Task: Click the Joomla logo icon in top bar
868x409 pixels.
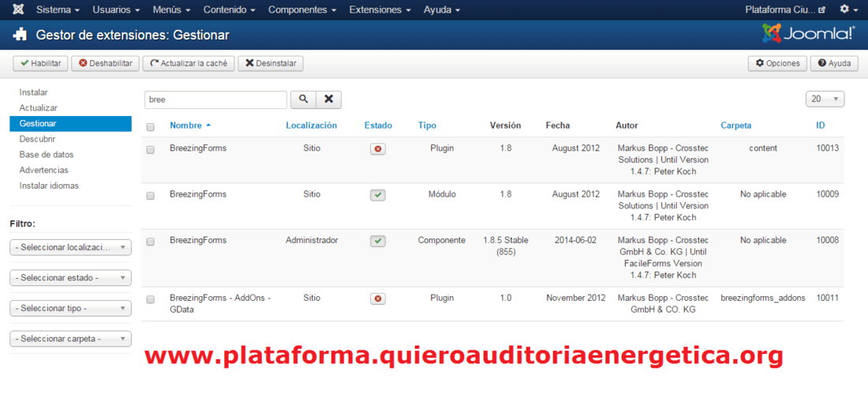Action: (17, 10)
